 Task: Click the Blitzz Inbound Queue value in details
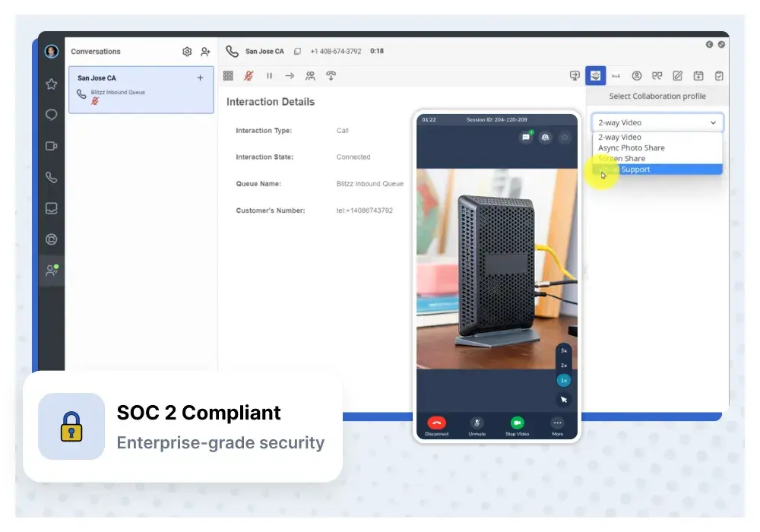(x=370, y=184)
